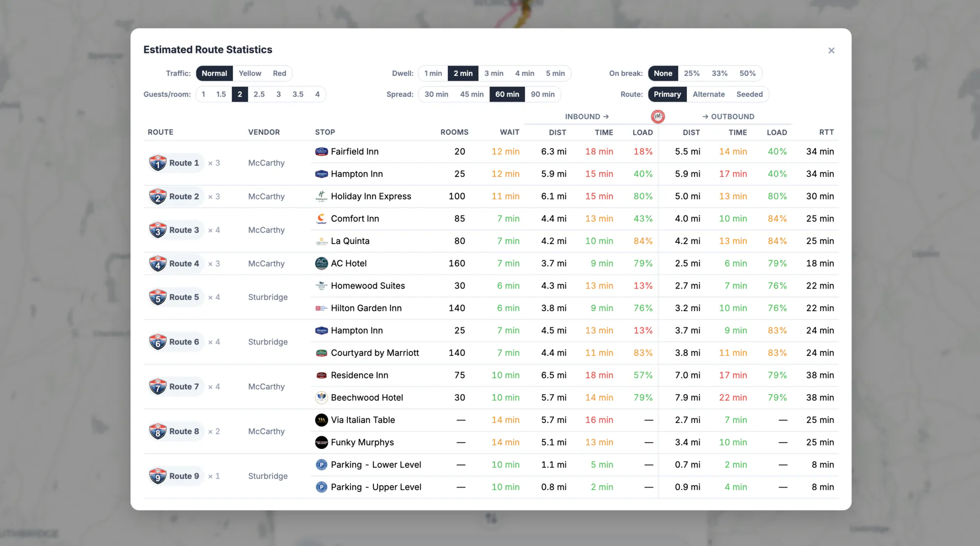Switch route to Seeded

pos(749,95)
